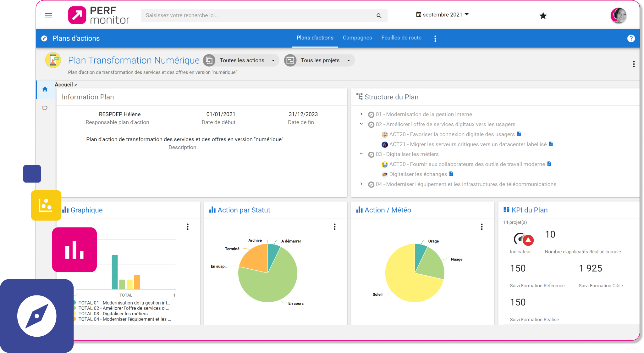The image size is (644, 353).
Task: Click the Tous les projets filter icon
Action: (290, 60)
